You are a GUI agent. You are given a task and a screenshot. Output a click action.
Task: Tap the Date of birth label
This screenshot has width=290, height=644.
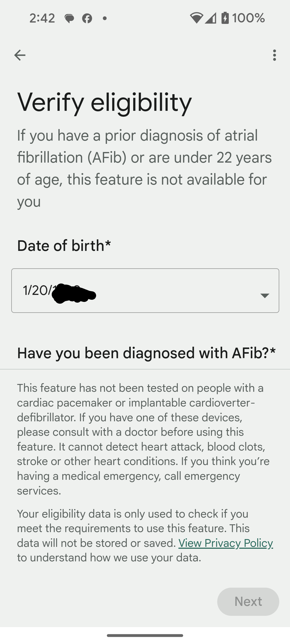tap(64, 246)
